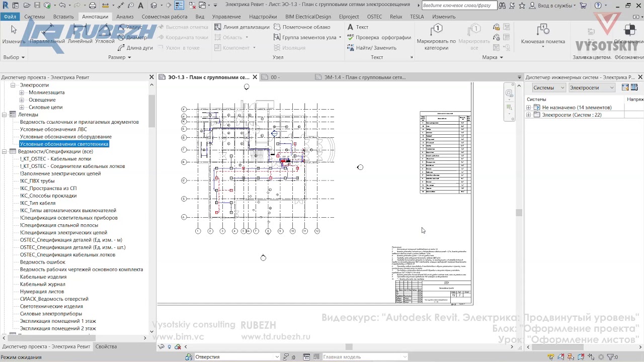Close the ЭО-1.3 view tab

255,77
